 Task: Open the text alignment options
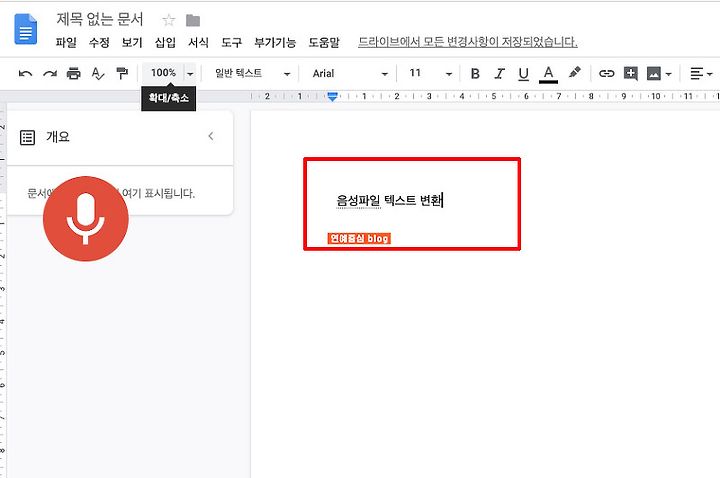point(701,73)
